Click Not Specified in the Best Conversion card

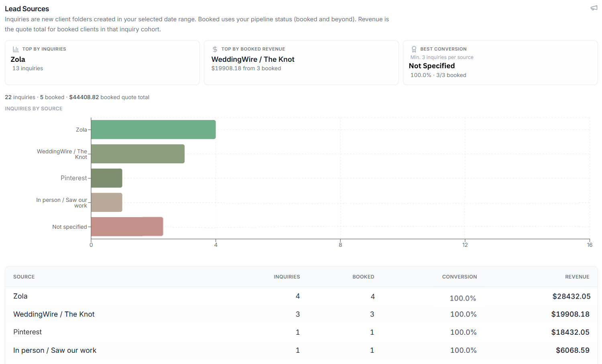[432, 66]
